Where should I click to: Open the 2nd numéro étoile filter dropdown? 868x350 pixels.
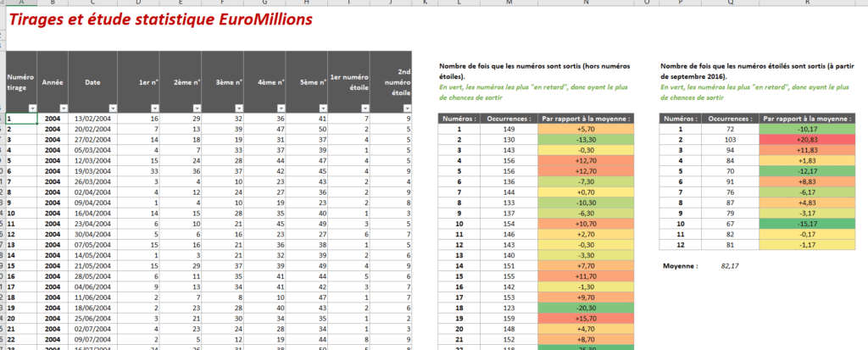click(x=407, y=108)
